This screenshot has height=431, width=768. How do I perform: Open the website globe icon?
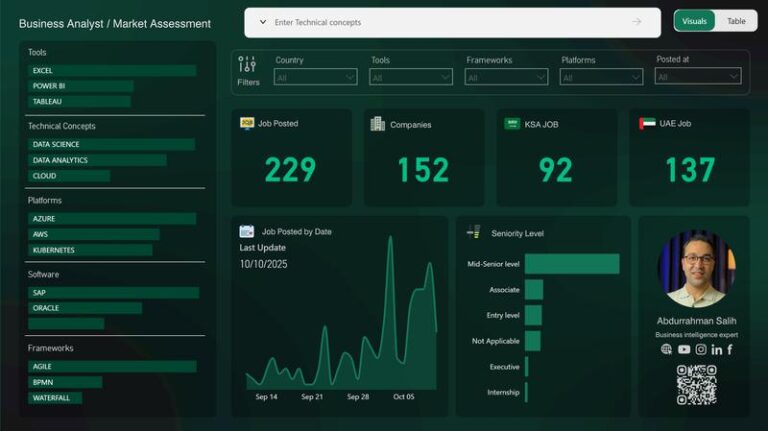[667, 349]
